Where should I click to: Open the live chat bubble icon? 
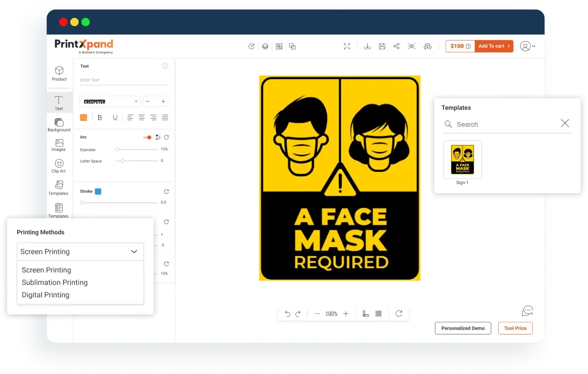(527, 311)
